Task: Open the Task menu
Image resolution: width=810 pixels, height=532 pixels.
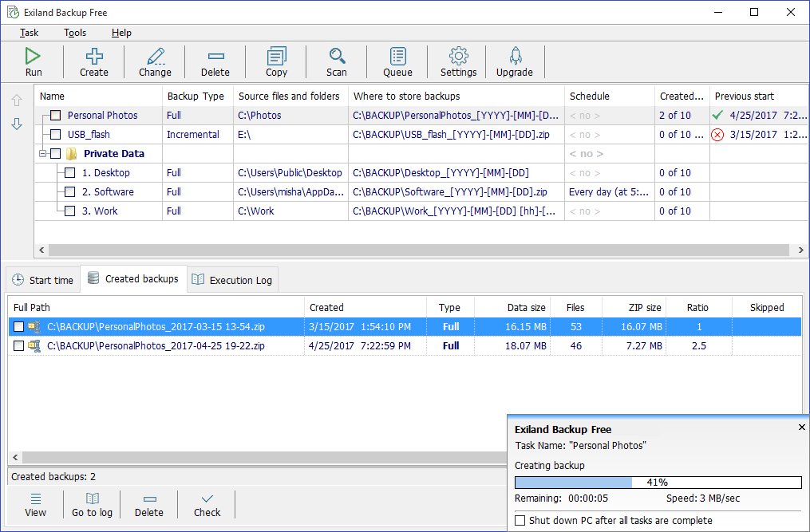Action: click(29, 33)
